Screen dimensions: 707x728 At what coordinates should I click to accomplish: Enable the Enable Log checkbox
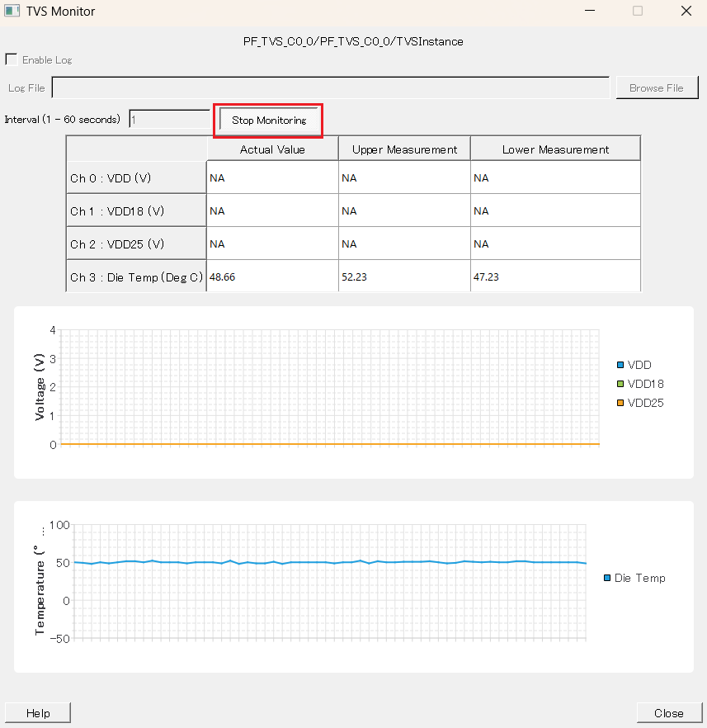(x=12, y=59)
